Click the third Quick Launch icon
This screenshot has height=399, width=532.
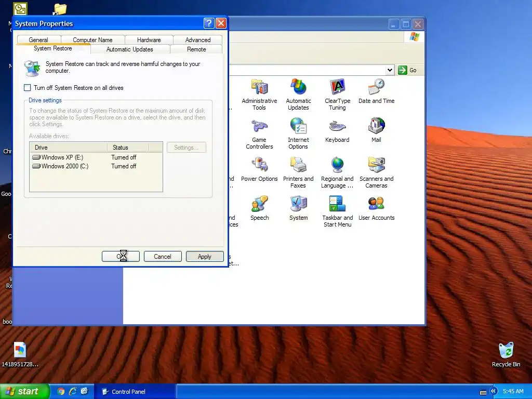(85, 391)
